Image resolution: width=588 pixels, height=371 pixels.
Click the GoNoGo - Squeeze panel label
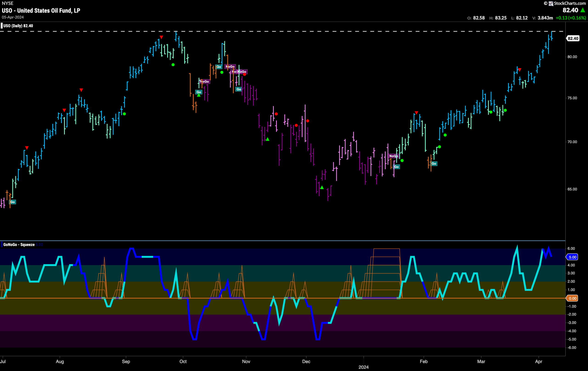[19, 245]
